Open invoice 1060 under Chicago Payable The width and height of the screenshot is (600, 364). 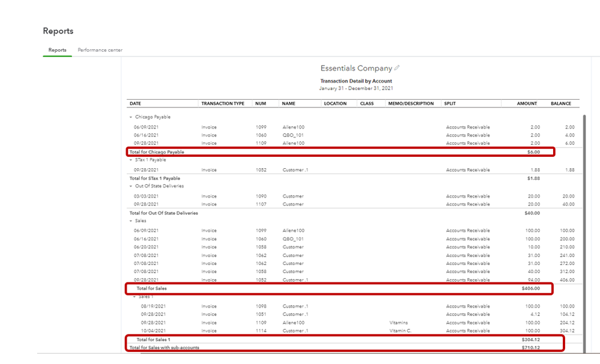[354, 135]
